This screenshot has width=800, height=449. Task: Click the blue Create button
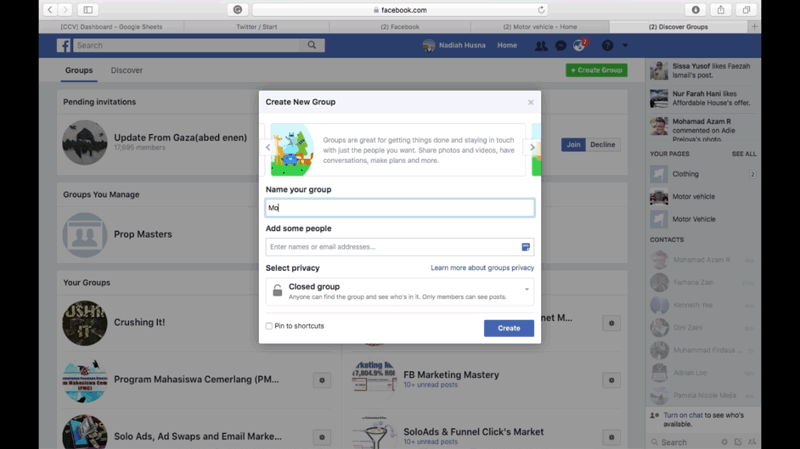click(508, 328)
